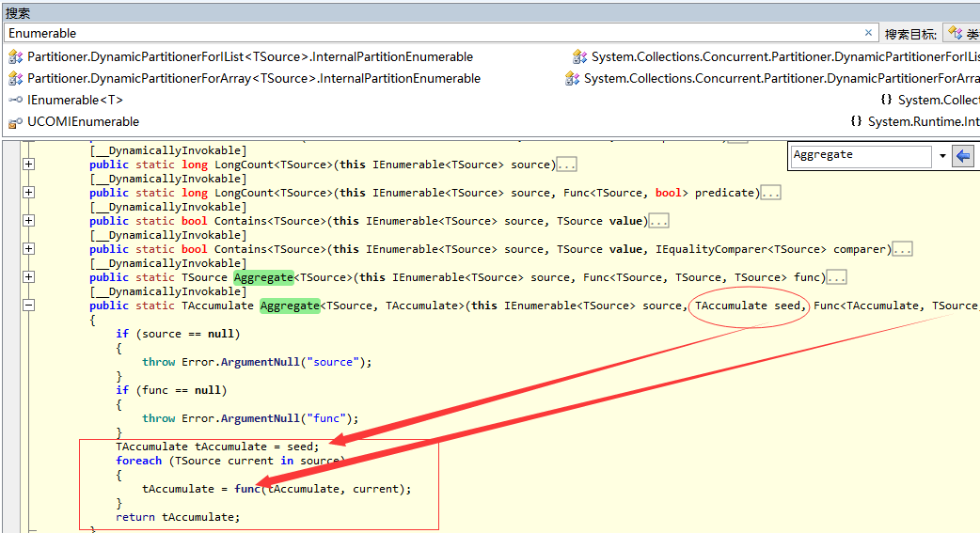Viewport: 980px width, 533px height.
Task: Click class icon beside DynamicPartitionerForIList result
Action: pos(15,56)
